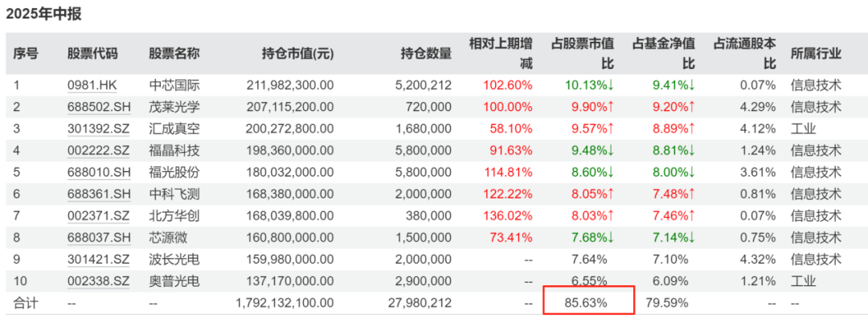Open stock code link 002222.SZ
Image resolution: width=868 pixels, height=323 pixels.
99,150
